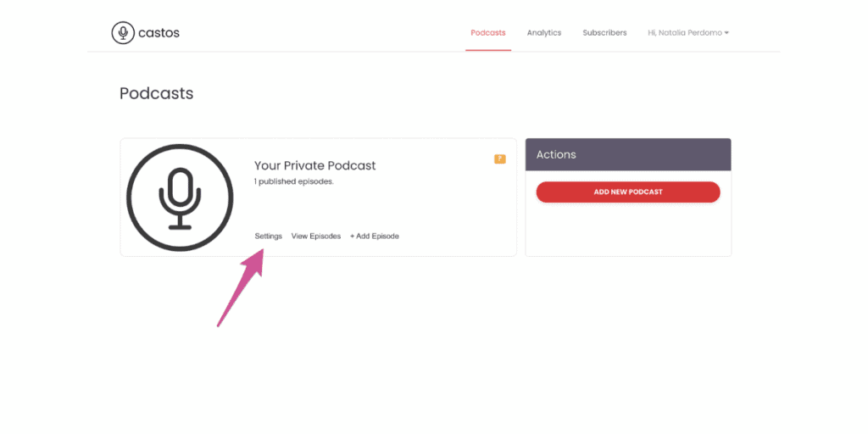Select the podcast microphone cover artwork
868x434 pixels.
180,198
